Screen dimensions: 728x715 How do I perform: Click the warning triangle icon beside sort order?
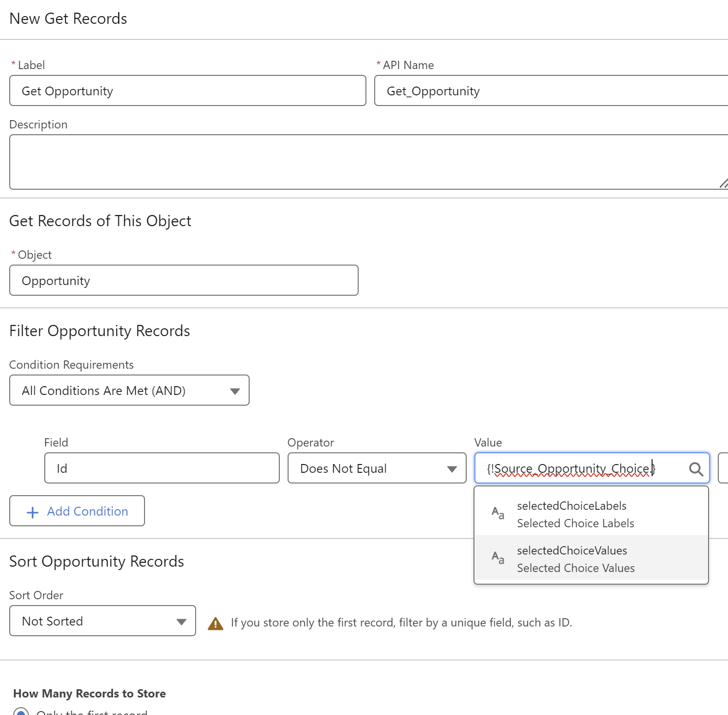click(215, 623)
